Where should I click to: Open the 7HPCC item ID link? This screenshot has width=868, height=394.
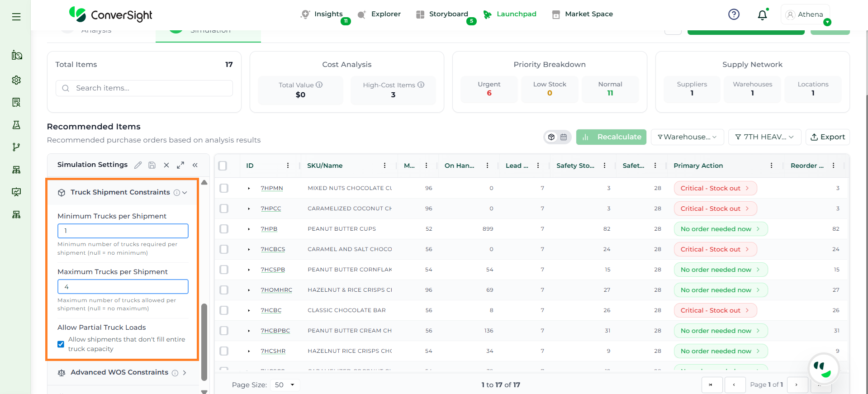271,209
